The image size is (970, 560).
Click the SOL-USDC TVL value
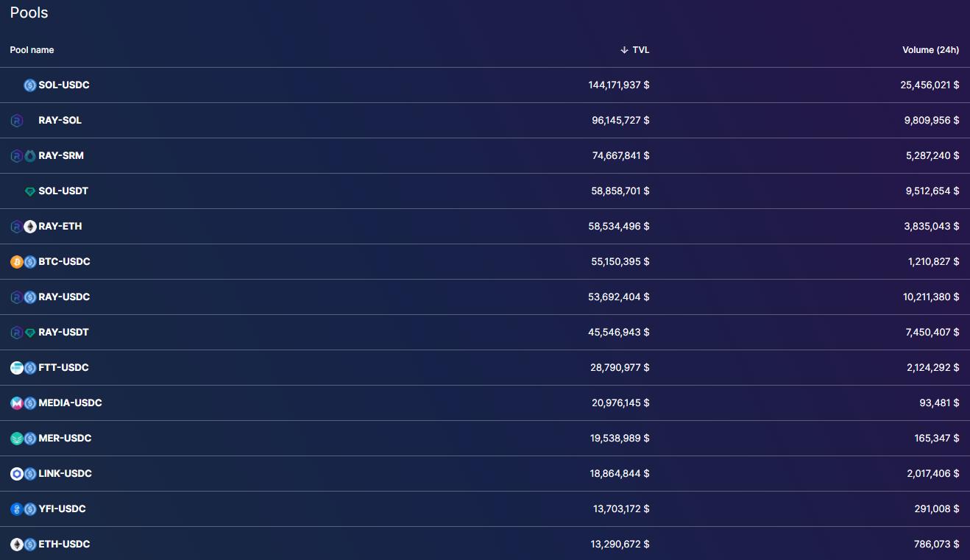point(618,85)
